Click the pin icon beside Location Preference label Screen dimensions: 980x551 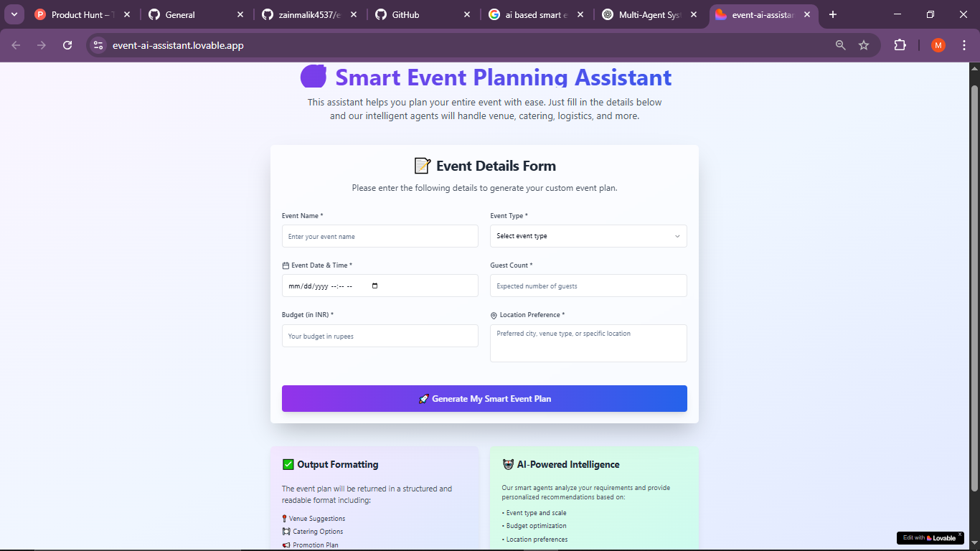pos(494,315)
